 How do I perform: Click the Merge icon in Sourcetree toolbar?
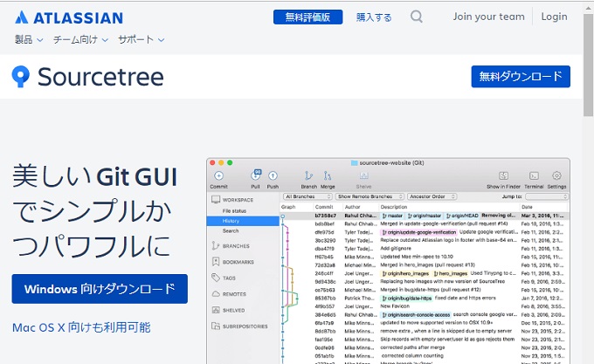(x=328, y=175)
